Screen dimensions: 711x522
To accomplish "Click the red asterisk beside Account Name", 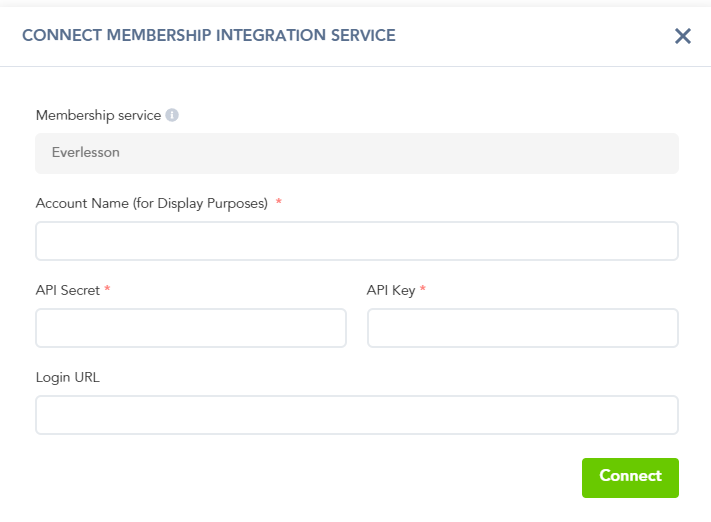I will [279, 202].
